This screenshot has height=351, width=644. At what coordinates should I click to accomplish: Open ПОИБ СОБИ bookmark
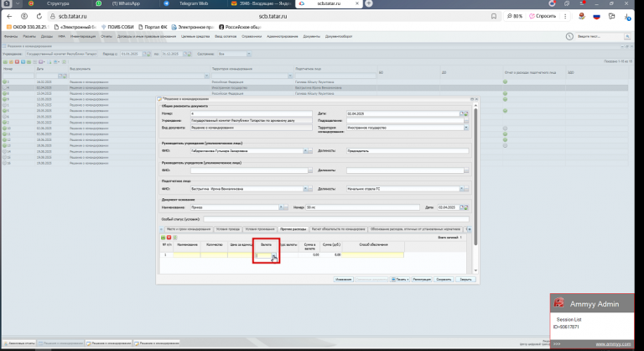(117, 27)
